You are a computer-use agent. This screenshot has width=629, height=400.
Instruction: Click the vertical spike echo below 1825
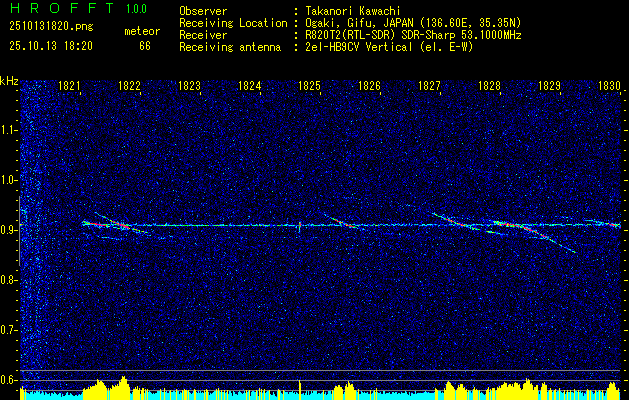(x=300, y=226)
